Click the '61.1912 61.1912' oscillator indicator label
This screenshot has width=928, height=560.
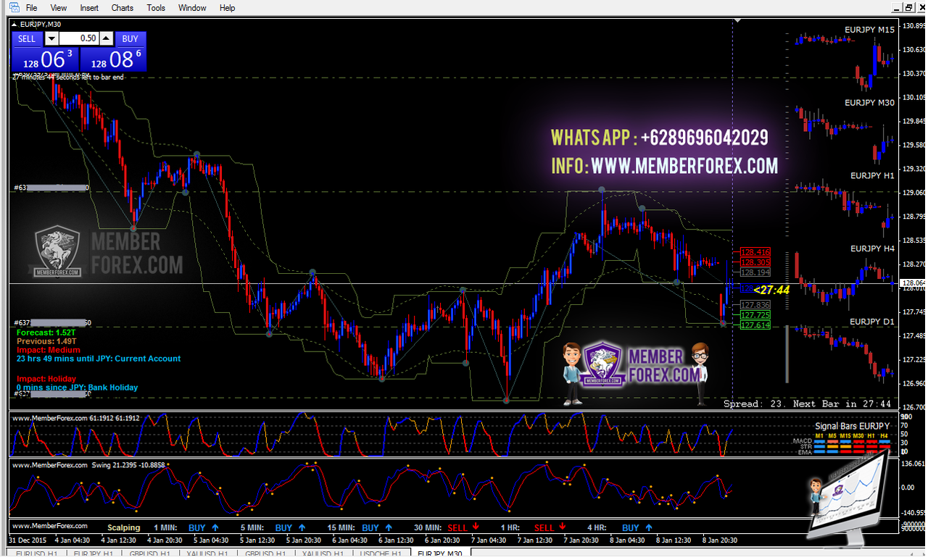[x=115, y=418]
